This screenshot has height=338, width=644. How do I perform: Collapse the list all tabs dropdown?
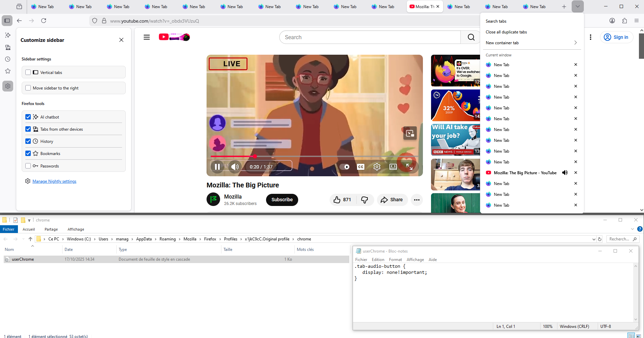pos(577,6)
